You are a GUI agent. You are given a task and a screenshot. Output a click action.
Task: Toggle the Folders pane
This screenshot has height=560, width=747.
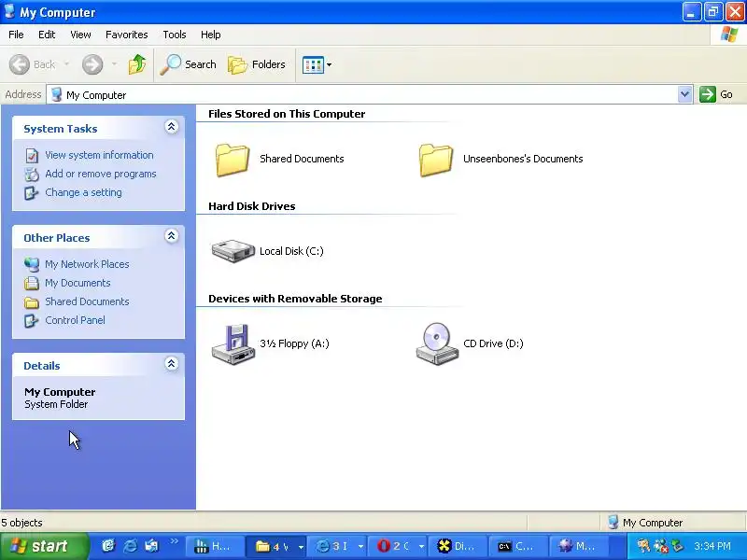257,64
